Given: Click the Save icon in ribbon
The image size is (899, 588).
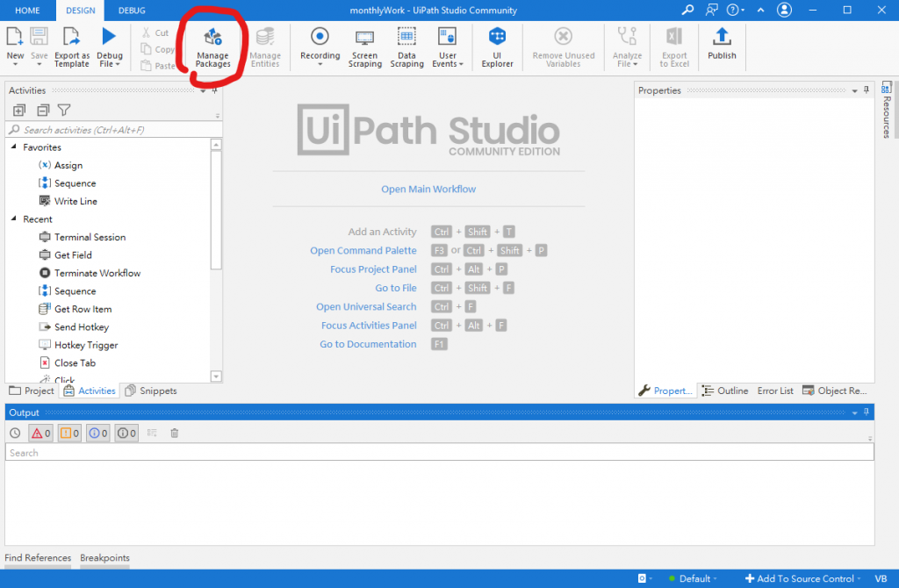Looking at the screenshot, I should [x=39, y=37].
